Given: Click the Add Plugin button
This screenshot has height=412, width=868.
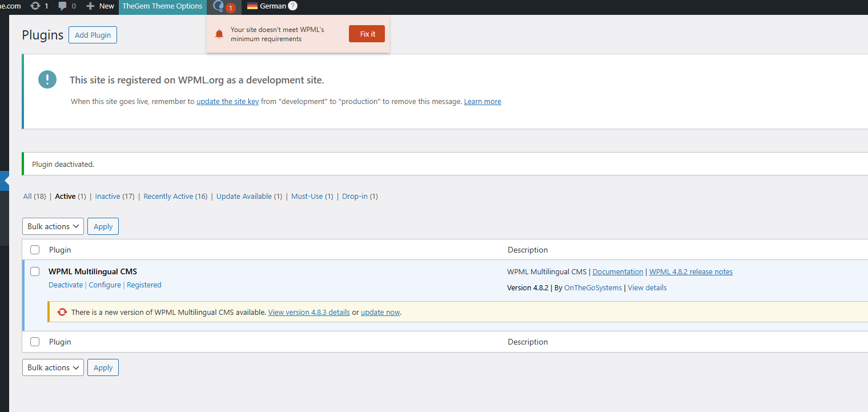Looking at the screenshot, I should pyautogui.click(x=93, y=35).
